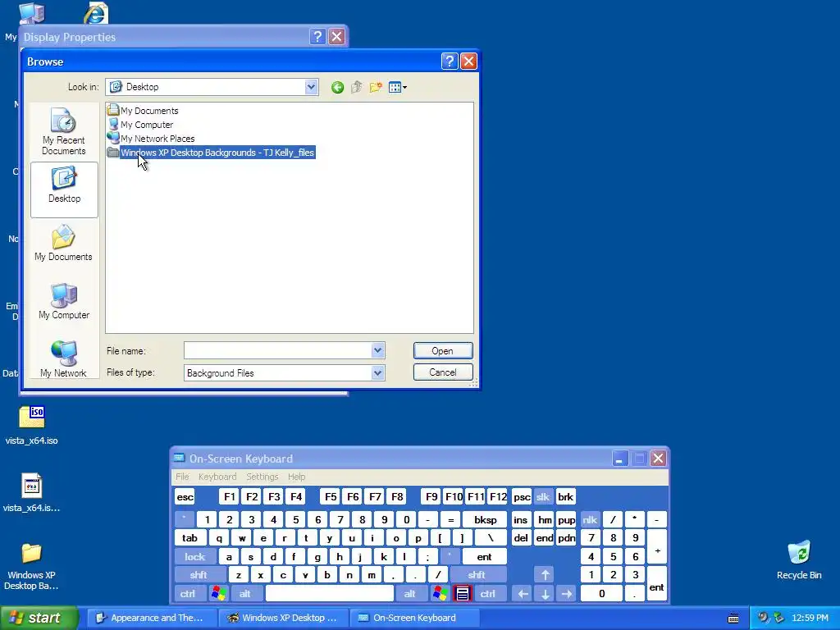Click the bksp key
This screenshot has width=840, height=630.
click(x=486, y=519)
